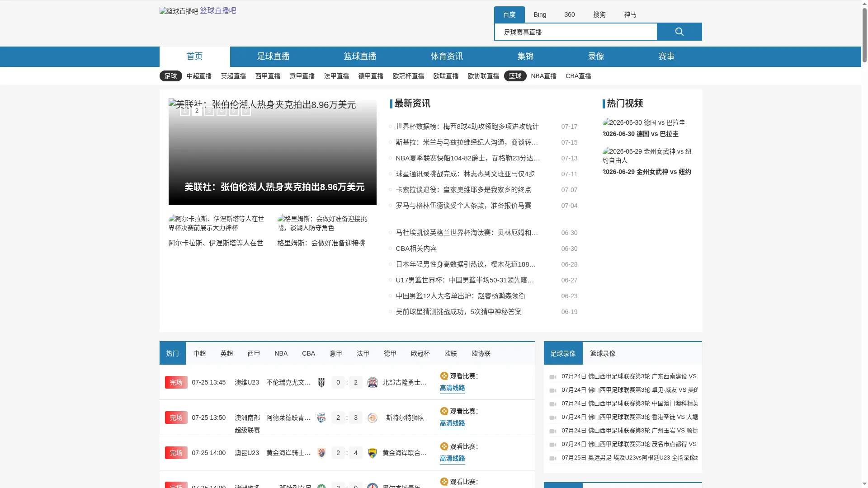Click the search input field
Screen dimensions: 868x488
[576, 32]
